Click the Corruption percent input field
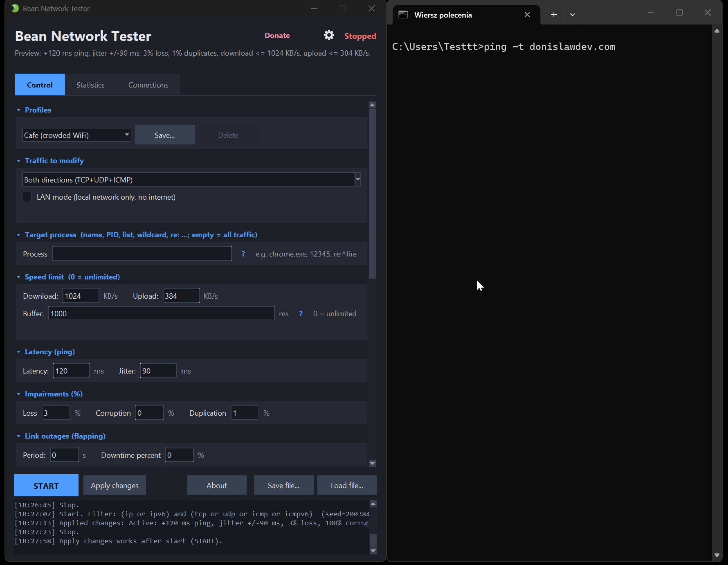 (x=150, y=413)
